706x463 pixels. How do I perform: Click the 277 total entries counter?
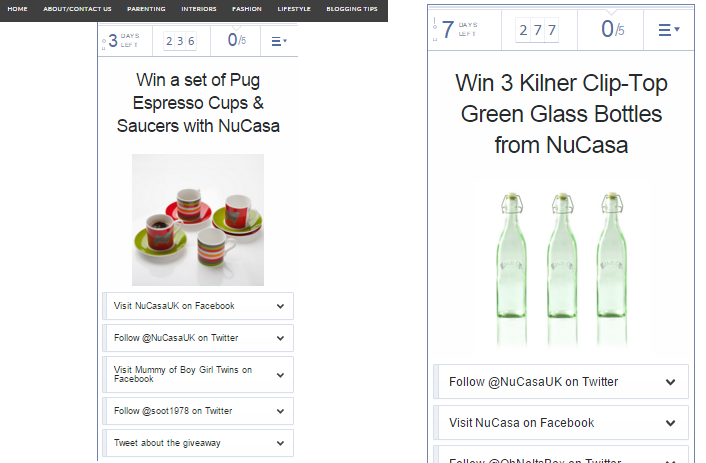click(x=537, y=30)
